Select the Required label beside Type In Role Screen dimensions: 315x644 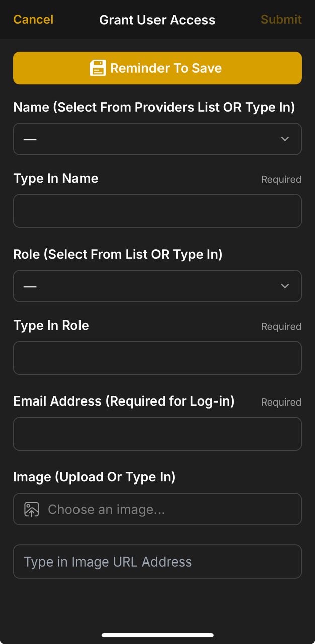coord(281,326)
